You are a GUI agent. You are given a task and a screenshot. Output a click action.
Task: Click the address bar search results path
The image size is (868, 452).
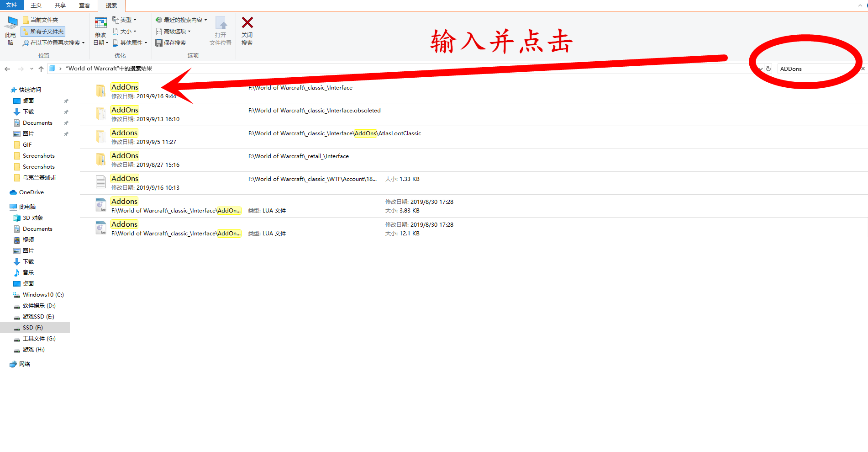click(x=109, y=69)
